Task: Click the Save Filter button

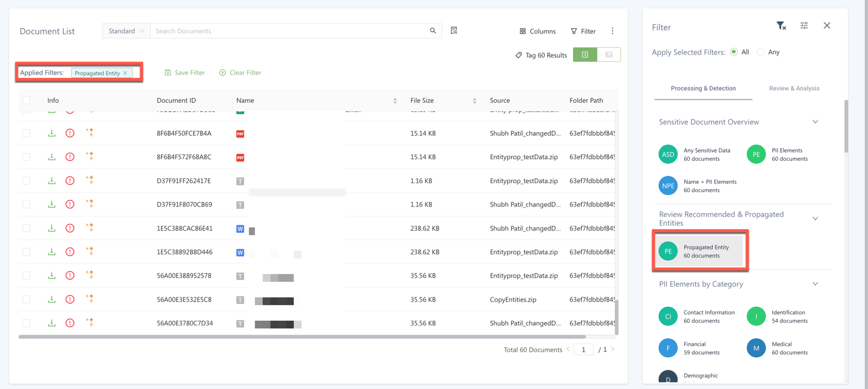Action: click(x=185, y=72)
